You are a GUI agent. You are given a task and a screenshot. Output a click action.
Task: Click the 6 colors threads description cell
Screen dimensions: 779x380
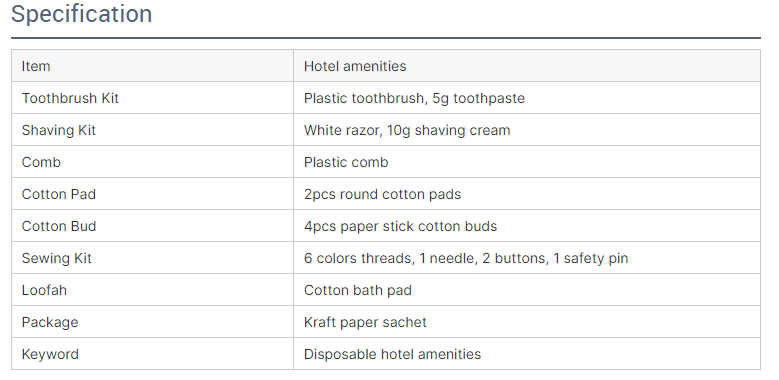527,258
